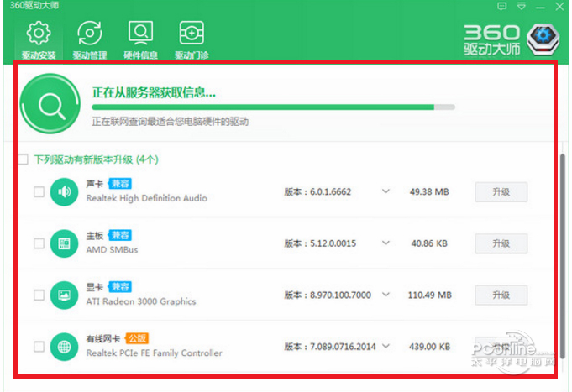Tick the Realtek PCIe FE Family Controller checkbox
Viewport: 572px width, 392px height.
tap(39, 347)
